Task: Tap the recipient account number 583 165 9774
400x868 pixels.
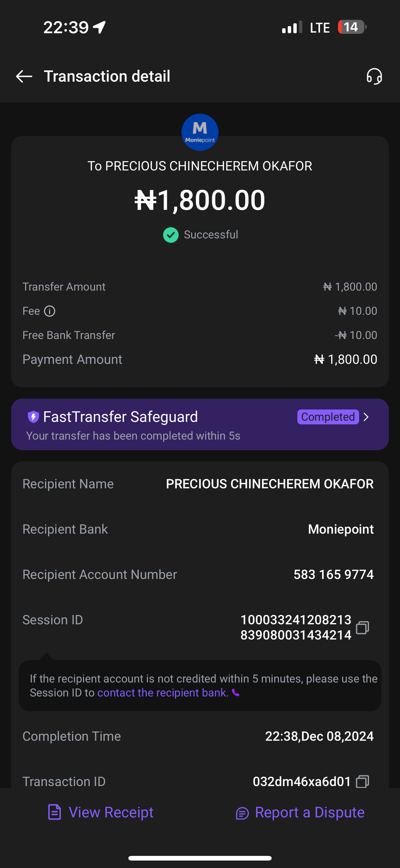Action: coord(333,575)
